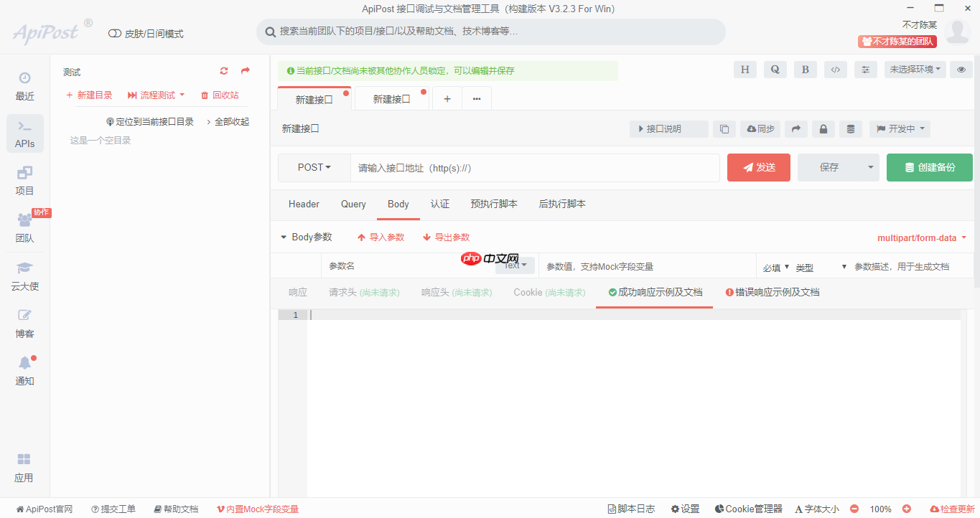The height and width of the screenshot is (518, 980).
Task: Open the multipart/form-data type dropdown
Action: coord(920,237)
